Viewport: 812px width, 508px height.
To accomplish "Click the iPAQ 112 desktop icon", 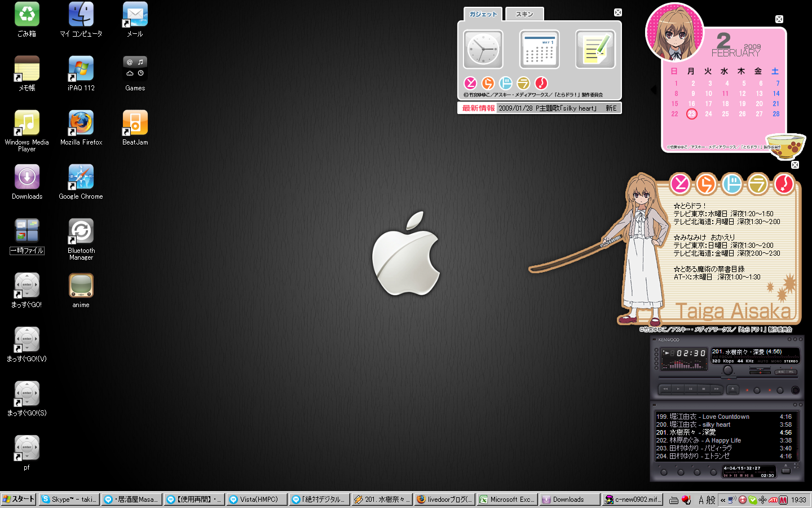I will tap(81, 74).
